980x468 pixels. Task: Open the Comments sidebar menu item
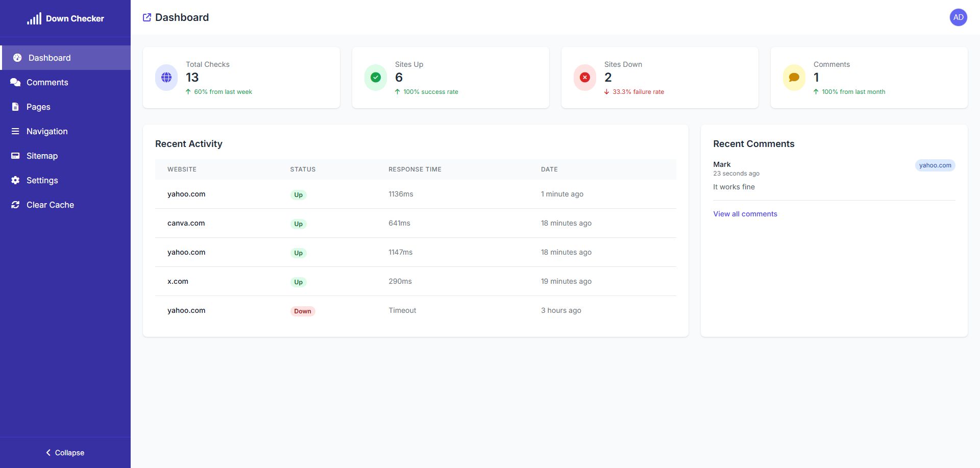point(47,82)
